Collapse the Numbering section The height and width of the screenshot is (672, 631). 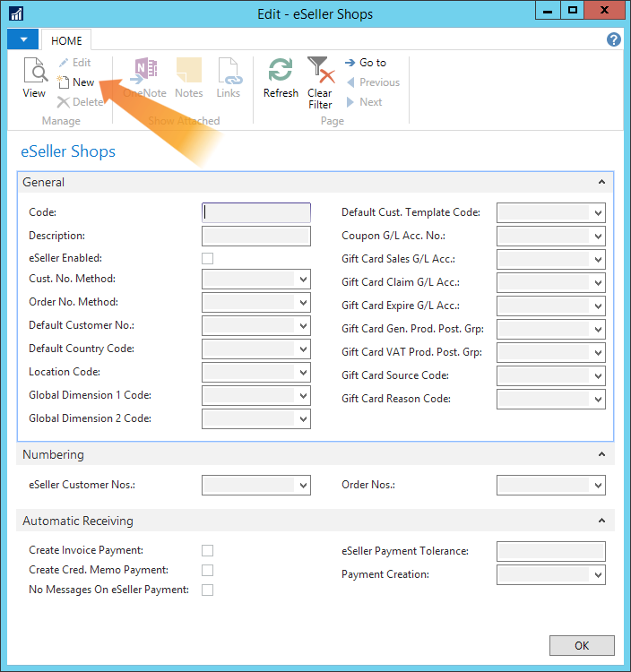pyautogui.click(x=601, y=454)
